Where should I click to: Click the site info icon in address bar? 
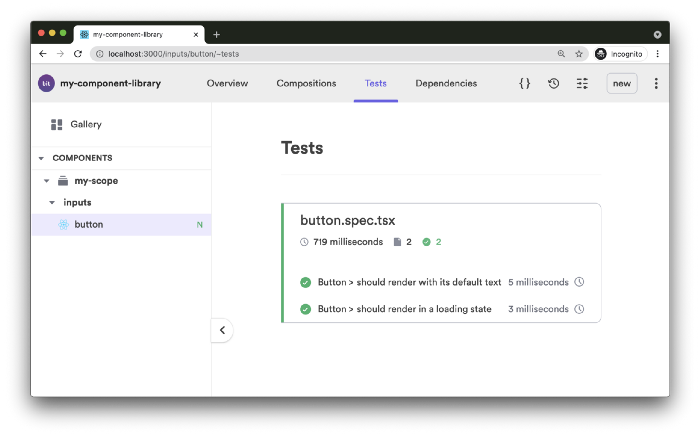[x=100, y=54]
